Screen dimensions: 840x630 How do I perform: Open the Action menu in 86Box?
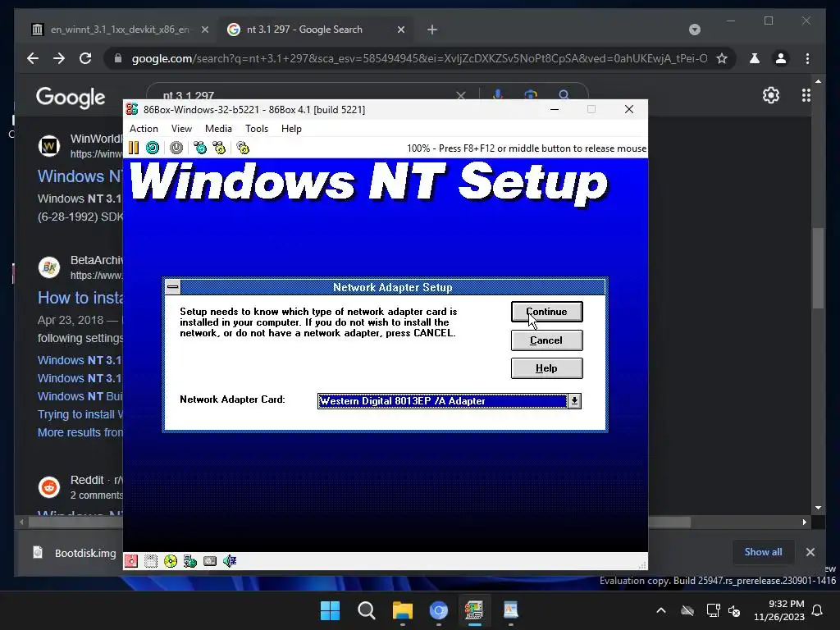coord(144,129)
